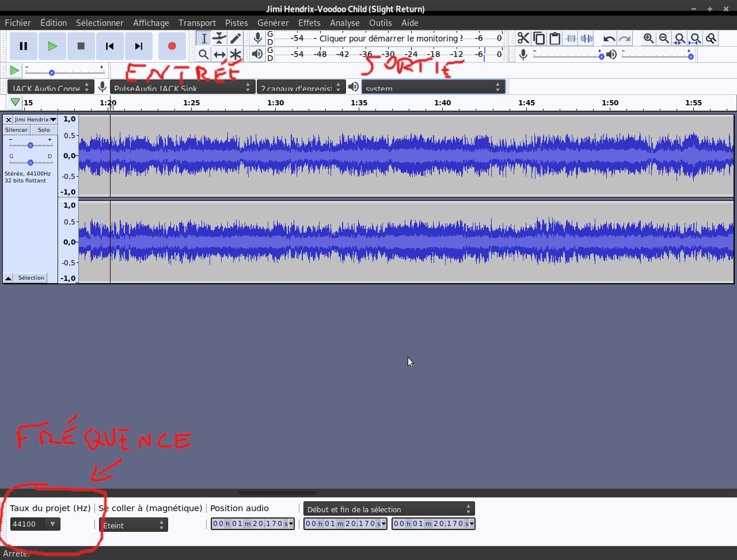Screen dimensions: 737x560
Task: Open the Pistes menu
Action: pyautogui.click(x=237, y=23)
